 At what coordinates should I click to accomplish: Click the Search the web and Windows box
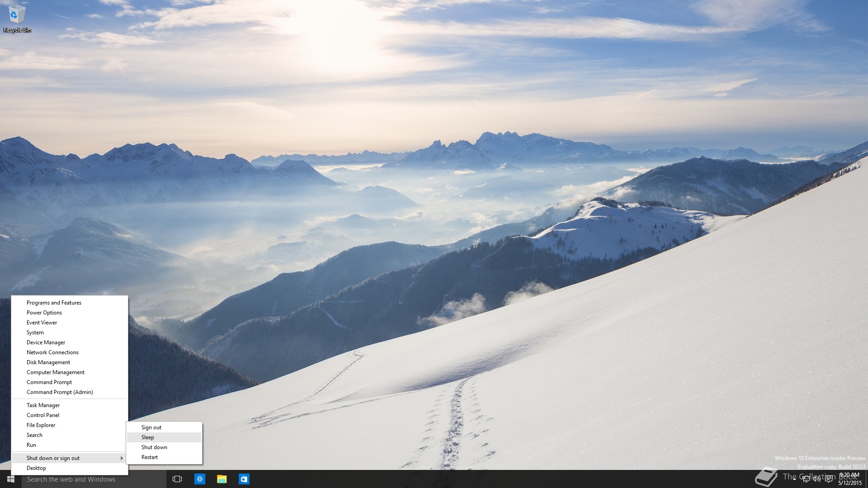pyautogui.click(x=94, y=479)
